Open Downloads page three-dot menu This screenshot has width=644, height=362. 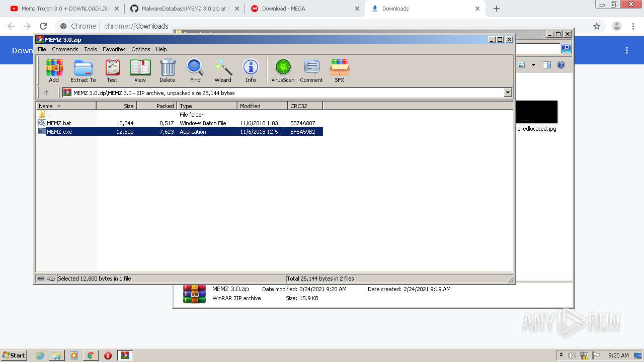click(627, 50)
